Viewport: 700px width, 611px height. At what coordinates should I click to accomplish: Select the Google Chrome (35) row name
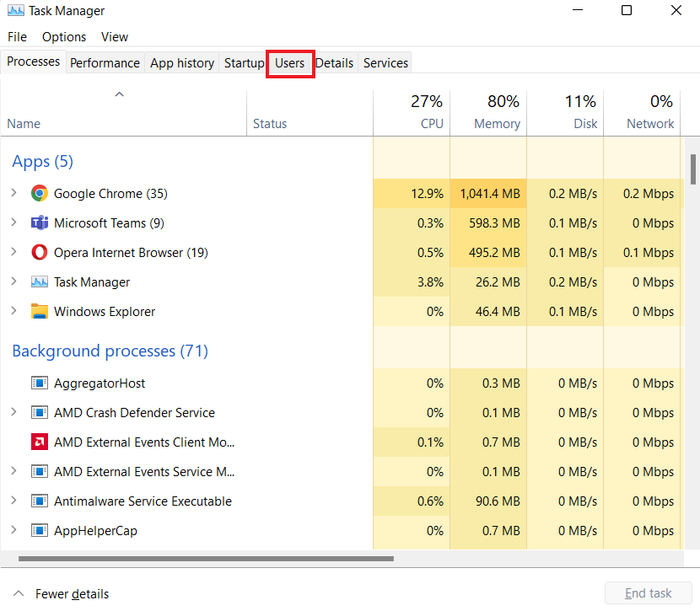pyautogui.click(x=110, y=194)
